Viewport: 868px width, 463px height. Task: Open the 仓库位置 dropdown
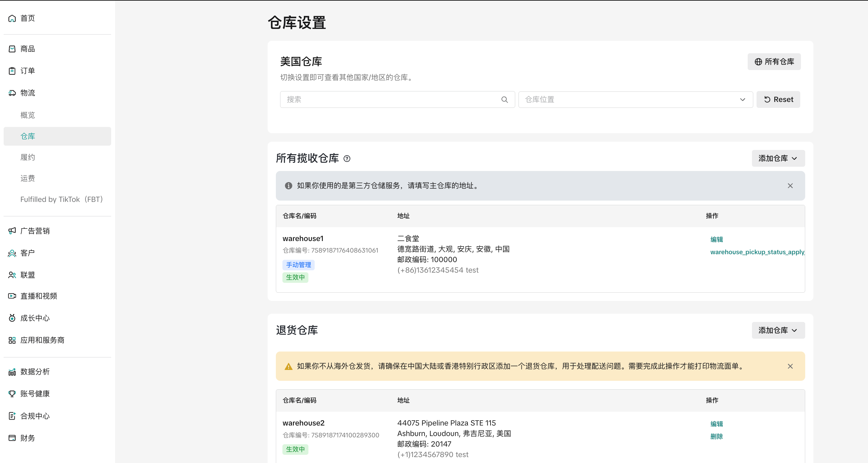[635, 99]
